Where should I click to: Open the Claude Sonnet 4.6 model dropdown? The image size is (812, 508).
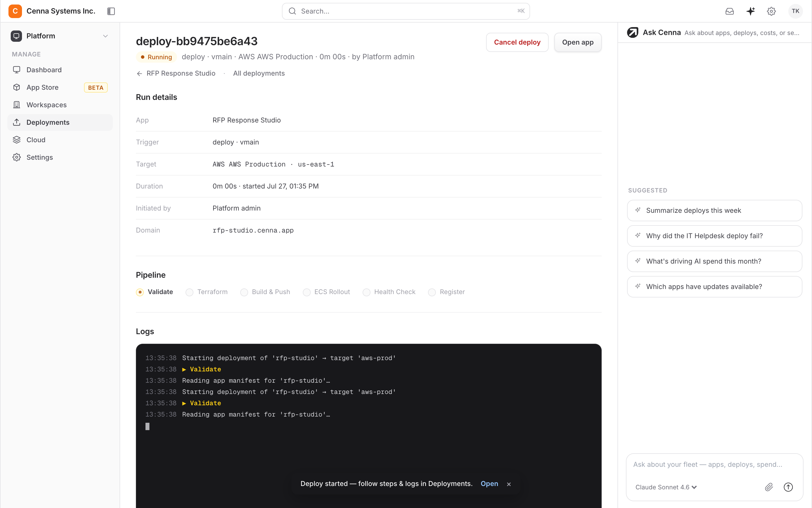(x=666, y=487)
